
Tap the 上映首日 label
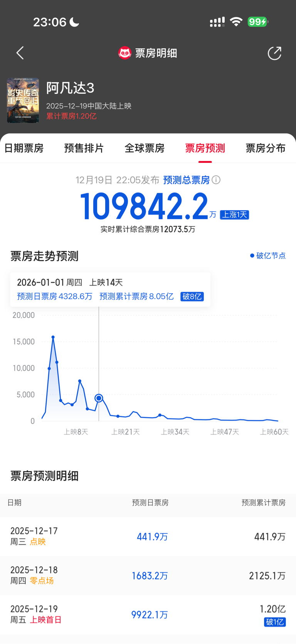tap(45, 620)
